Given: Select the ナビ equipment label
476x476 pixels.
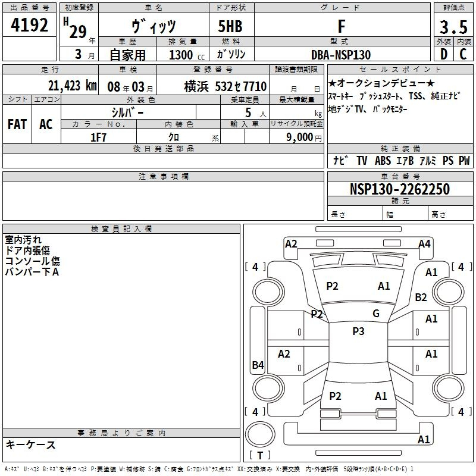Looking at the screenshot, I should click(340, 161).
